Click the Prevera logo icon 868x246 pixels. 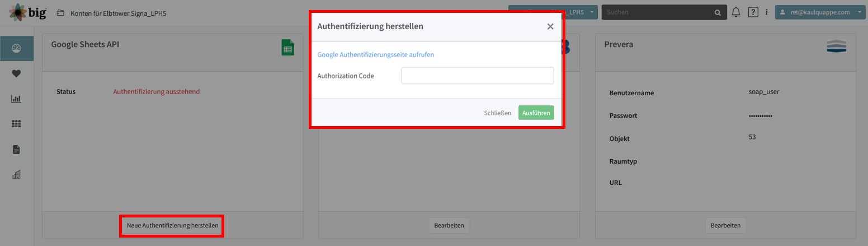(836, 46)
